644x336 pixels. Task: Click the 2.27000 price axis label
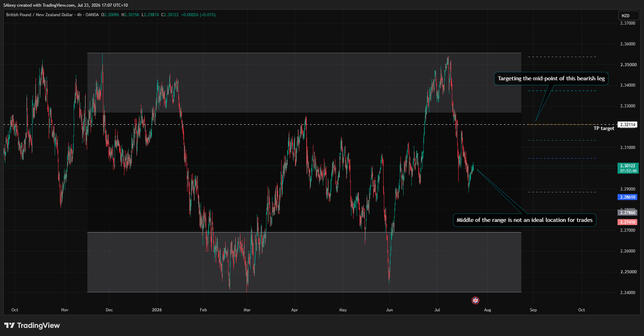(628, 230)
